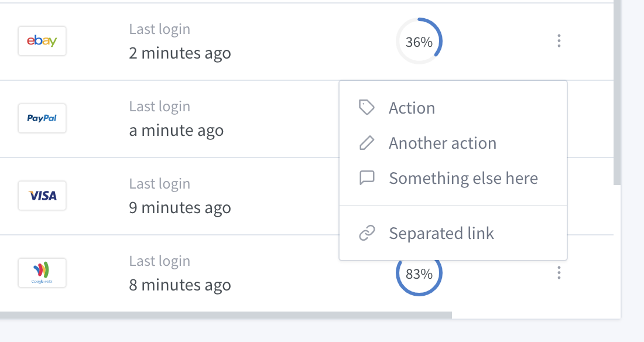Viewport: 644px width, 342px height.
Task: Select Action from the open menu
Action: (412, 108)
